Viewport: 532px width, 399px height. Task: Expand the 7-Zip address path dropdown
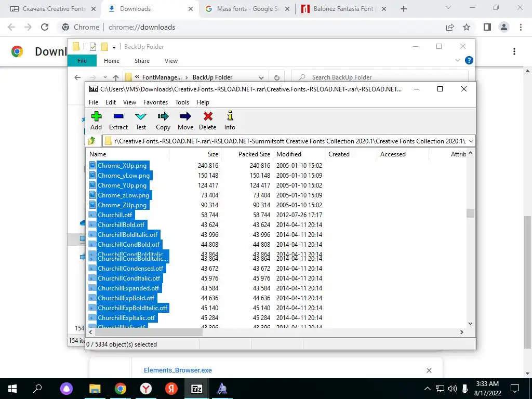[x=471, y=141]
